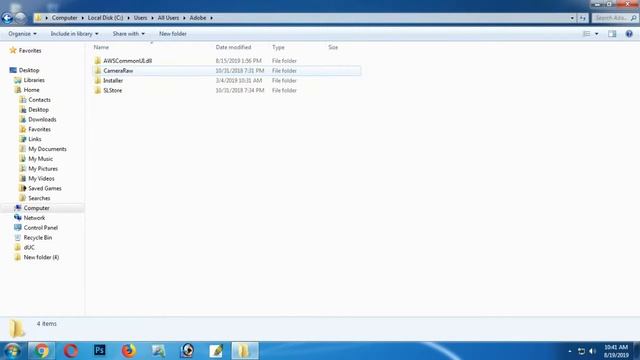
Task: Show hidden tray icons arrow
Action: [570, 351]
